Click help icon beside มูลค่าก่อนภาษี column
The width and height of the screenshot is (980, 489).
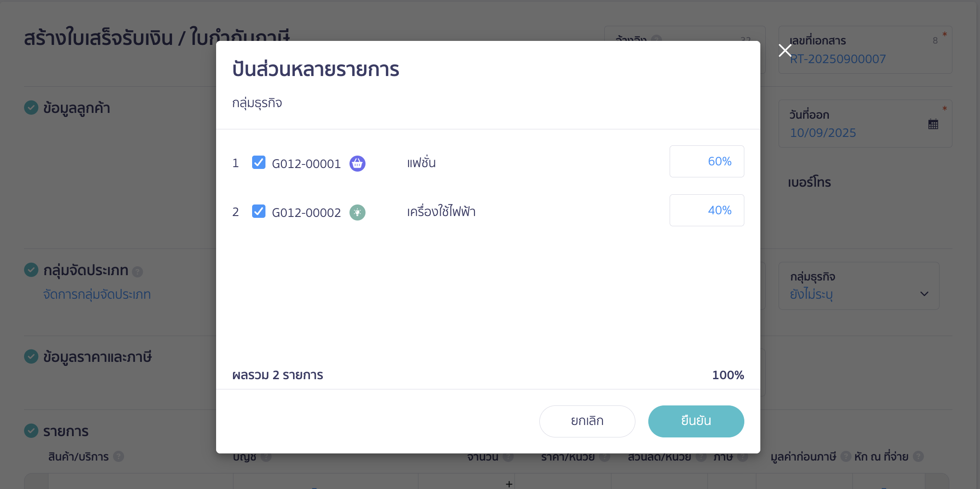coord(846,457)
